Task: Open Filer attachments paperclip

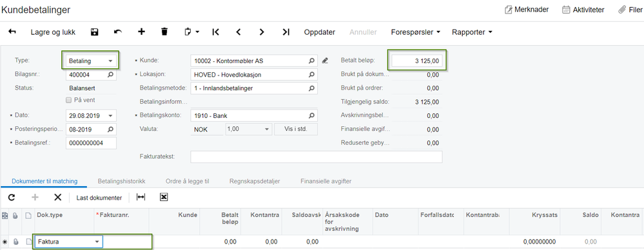Action: (x=622, y=10)
